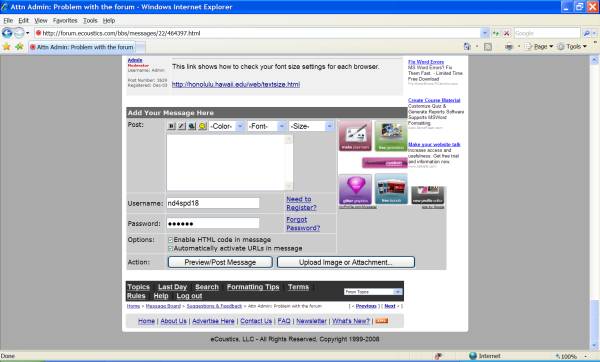Viewport: 600px width, 362px height.
Task: Click the page vertical scrollbar down arrow
Action: point(595,346)
